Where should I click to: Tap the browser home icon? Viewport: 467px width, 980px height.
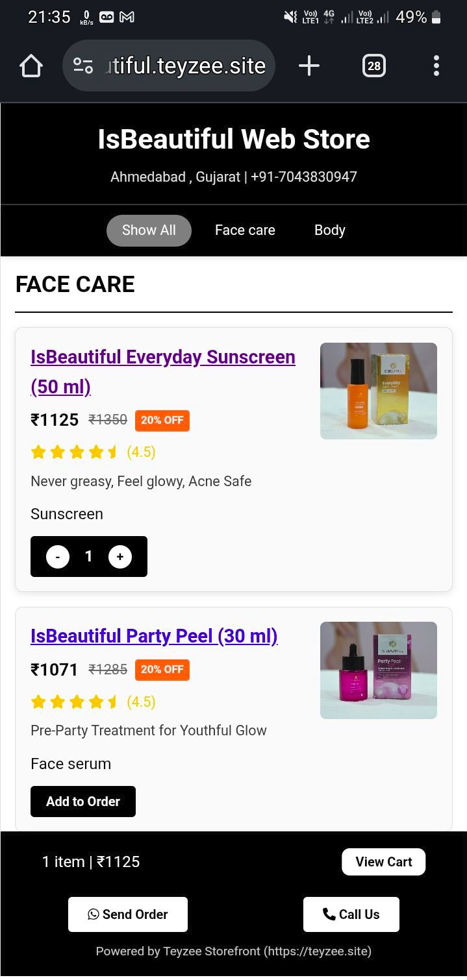point(31,66)
